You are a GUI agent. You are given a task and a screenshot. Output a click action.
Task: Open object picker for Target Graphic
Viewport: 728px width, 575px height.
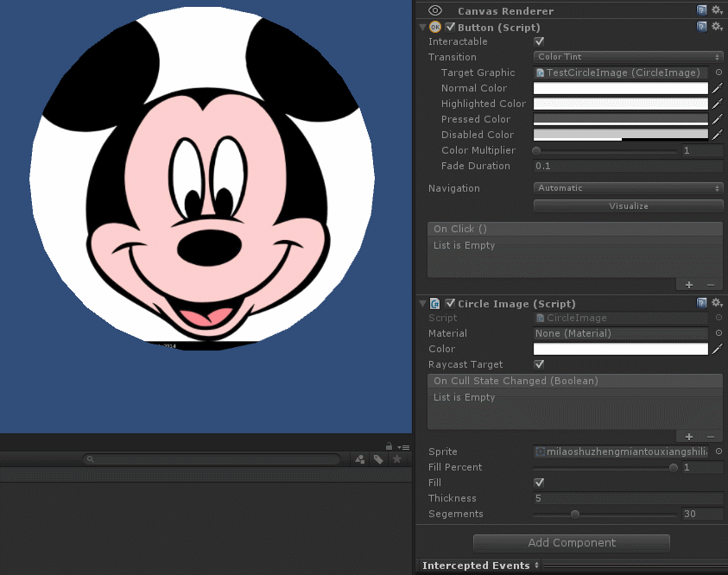pyautogui.click(x=719, y=73)
